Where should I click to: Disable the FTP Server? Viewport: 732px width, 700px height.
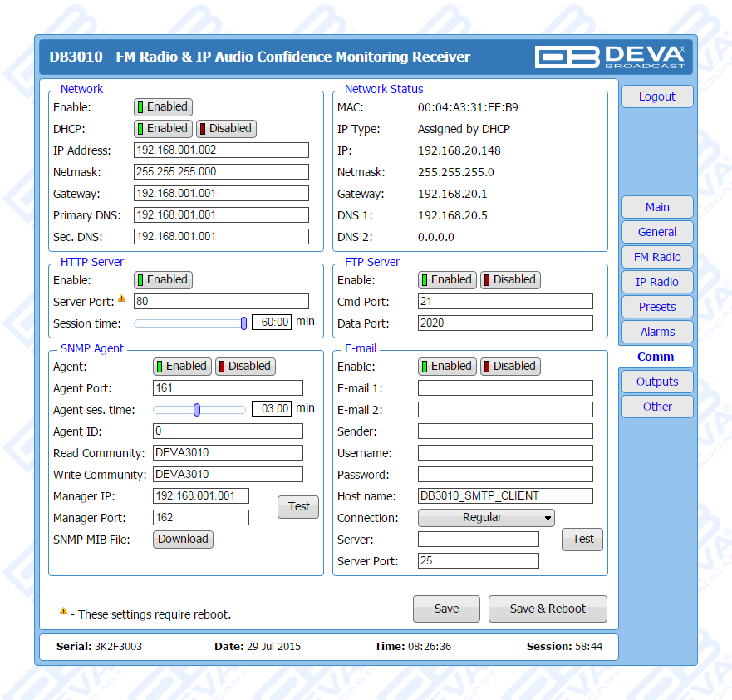(510, 280)
